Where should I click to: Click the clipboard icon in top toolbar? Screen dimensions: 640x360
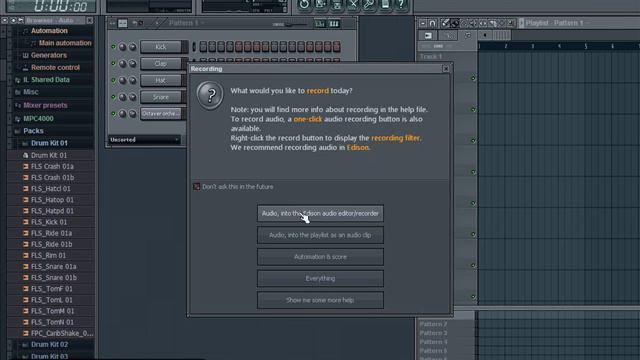[x=385, y=4]
